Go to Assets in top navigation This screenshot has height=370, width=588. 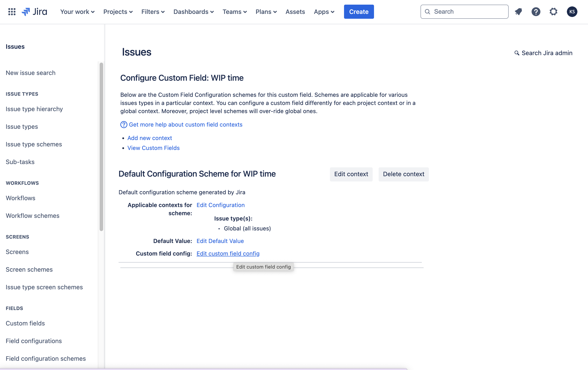tap(295, 12)
